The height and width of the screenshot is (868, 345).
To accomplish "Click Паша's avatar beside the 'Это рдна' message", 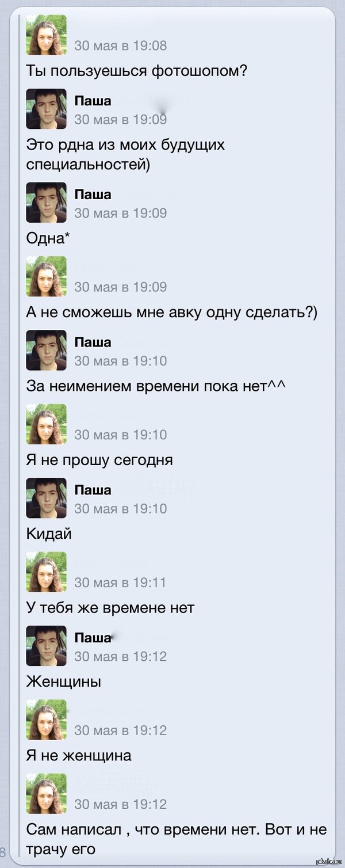I will (46, 109).
